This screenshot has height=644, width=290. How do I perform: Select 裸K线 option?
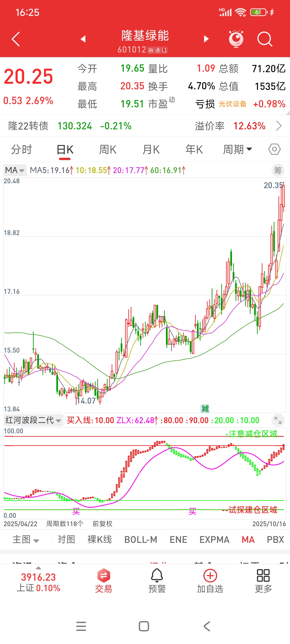coord(100,540)
